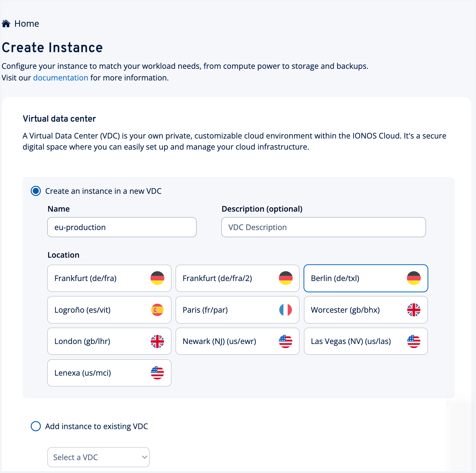
Task: Open the 'Select a VDC' dropdown
Action: point(98,457)
